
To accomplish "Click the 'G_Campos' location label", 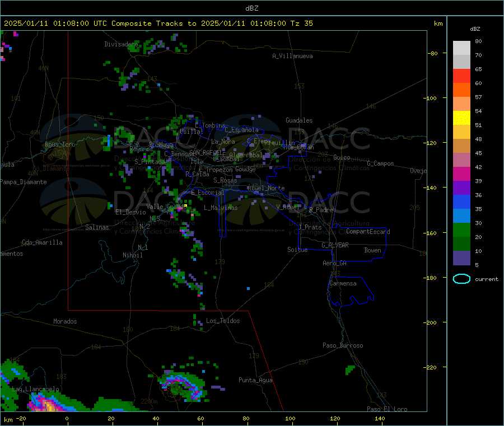I will coord(380,163).
